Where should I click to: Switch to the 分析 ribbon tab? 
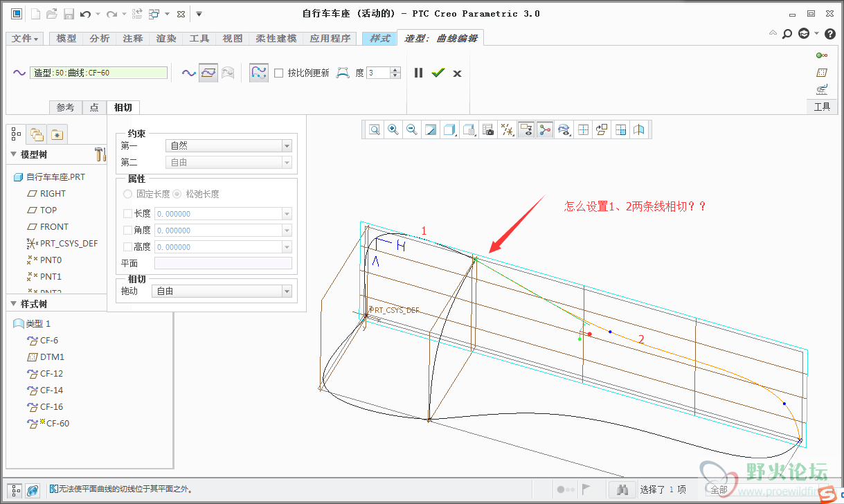[x=100, y=39]
